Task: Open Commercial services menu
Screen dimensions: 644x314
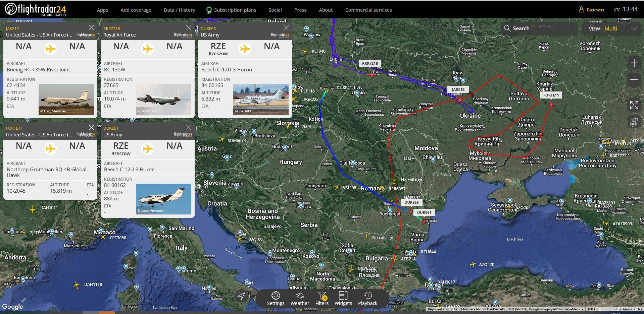Action: click(368, 10)
